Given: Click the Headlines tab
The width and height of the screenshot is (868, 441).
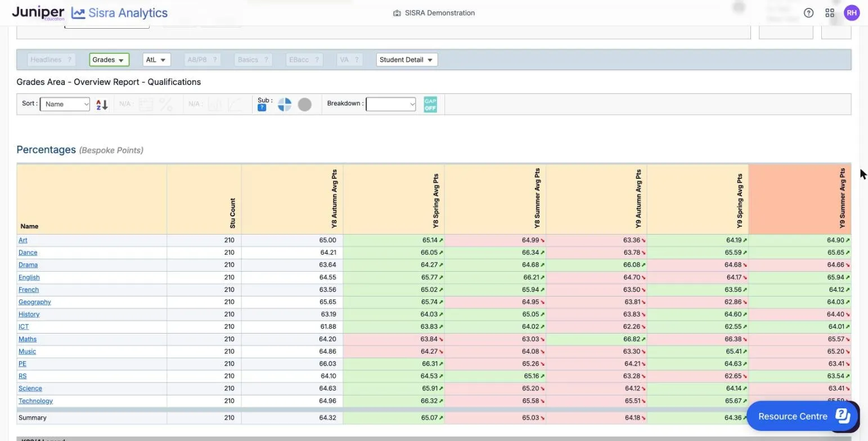Looking at the screenshot, I should point(51,60).
